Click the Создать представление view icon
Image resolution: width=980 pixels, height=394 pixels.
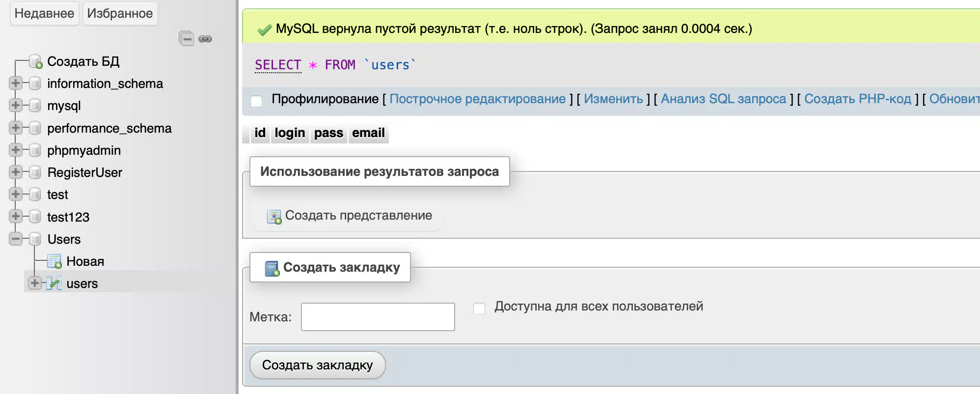click(x=274, y=216)
